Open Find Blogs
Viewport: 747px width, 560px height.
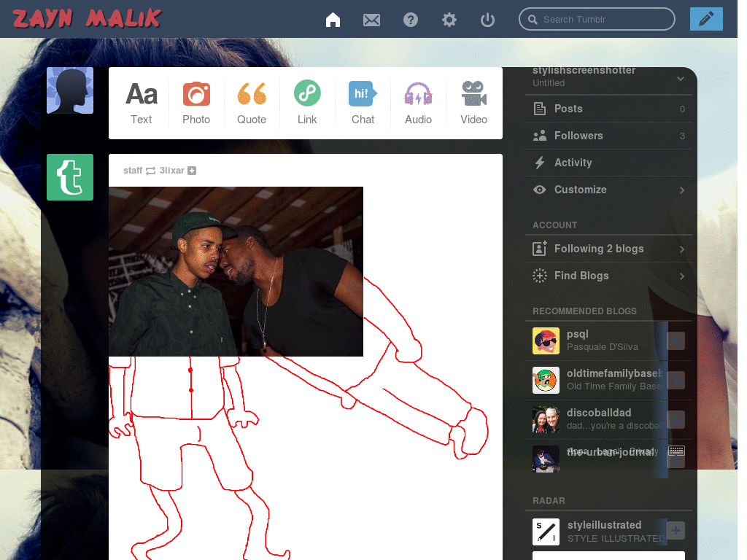(x=608, y=276)
